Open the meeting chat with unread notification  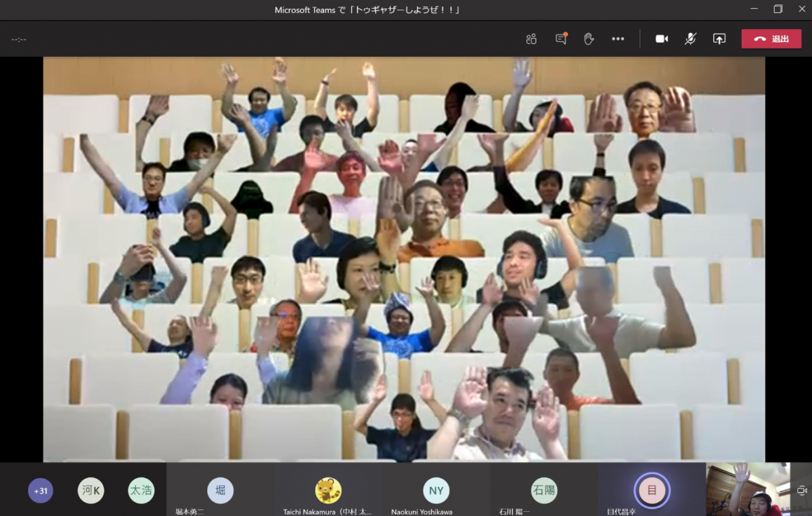(560, 39)
